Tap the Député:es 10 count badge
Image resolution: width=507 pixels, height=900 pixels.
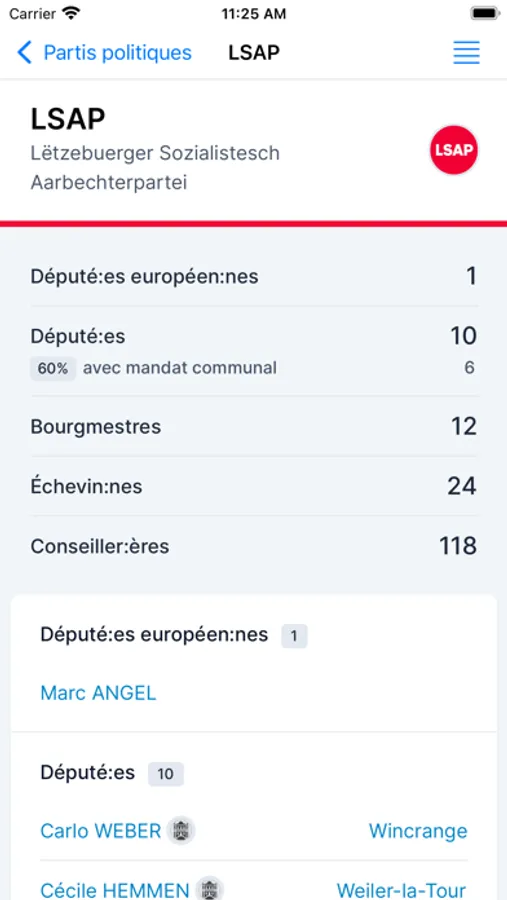coord(166,774)
